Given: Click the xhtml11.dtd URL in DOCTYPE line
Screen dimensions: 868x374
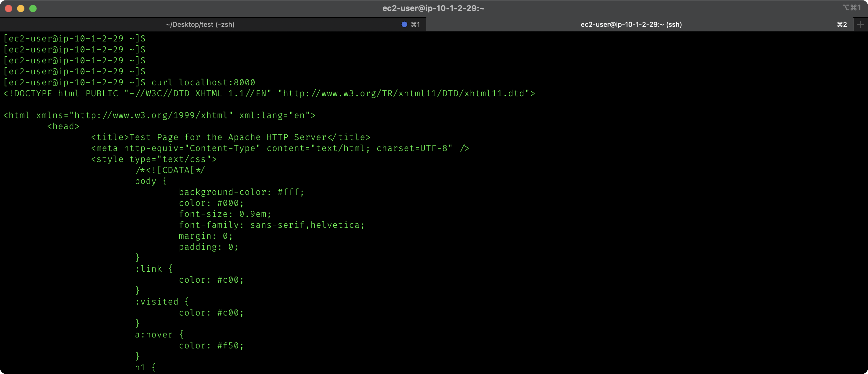Looking at the screenshot, I should tap(404, 93).
